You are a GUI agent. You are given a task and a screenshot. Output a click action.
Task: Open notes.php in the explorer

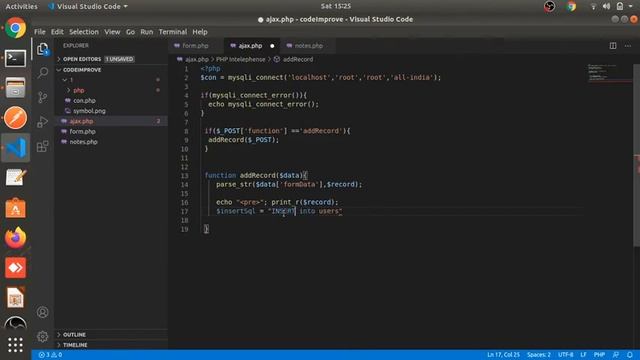83,142
